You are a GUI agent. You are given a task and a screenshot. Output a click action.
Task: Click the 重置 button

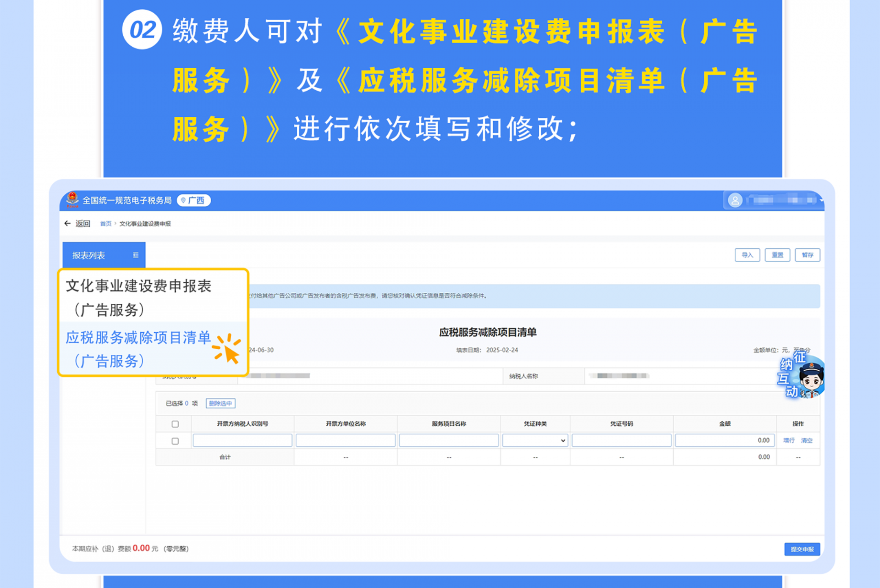(x=777, y=255)
